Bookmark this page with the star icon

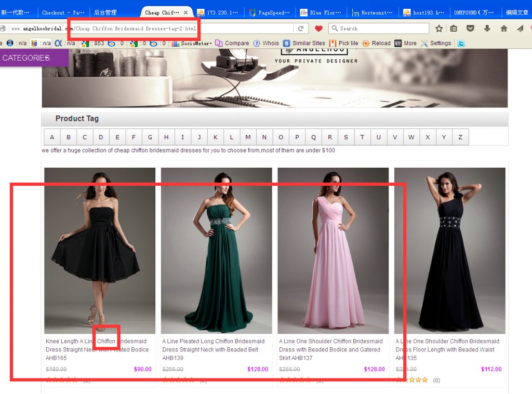(x=439, y=29)
